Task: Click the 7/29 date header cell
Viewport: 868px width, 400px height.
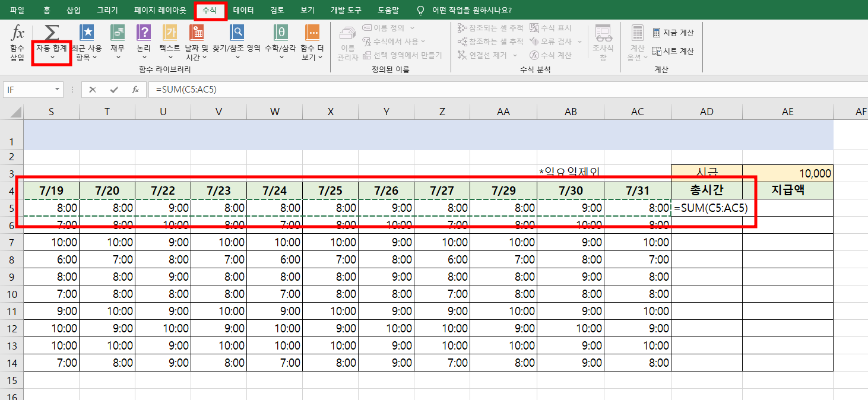Action: 503,191
